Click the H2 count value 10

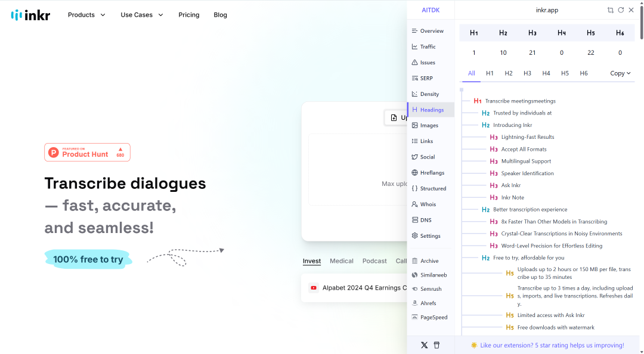(503, 52)
